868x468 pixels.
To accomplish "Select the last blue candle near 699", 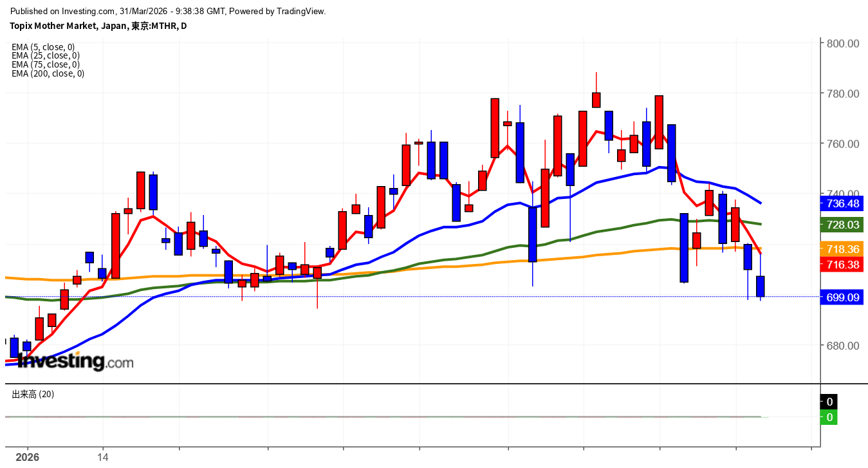I will (x=761, y=286).
